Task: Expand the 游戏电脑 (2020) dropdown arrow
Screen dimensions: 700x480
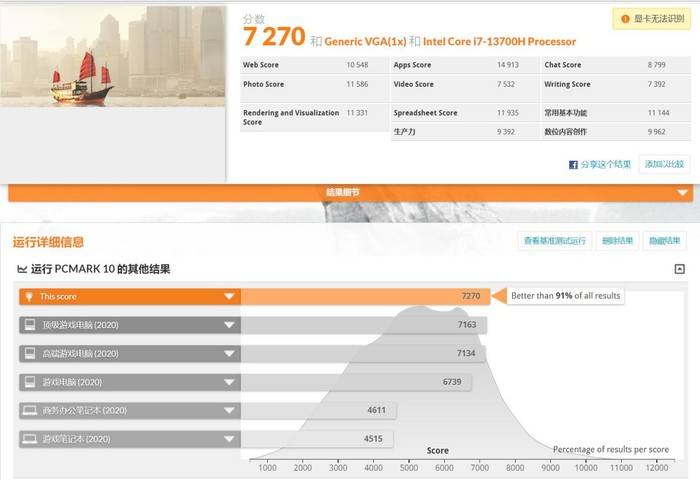Action: 229,382
